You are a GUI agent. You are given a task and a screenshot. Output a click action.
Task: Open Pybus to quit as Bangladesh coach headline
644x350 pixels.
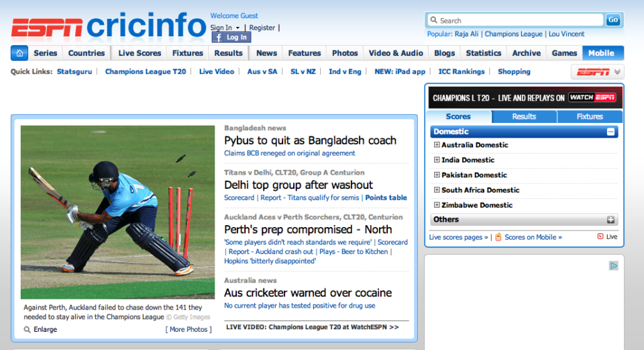click(x=310, y=140)
